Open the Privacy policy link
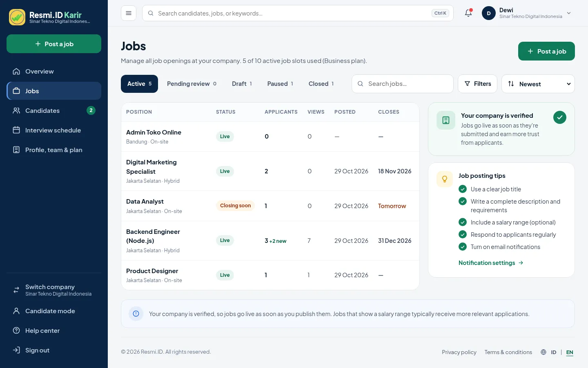This screenshot has height=368, width=588. point(459,352)
